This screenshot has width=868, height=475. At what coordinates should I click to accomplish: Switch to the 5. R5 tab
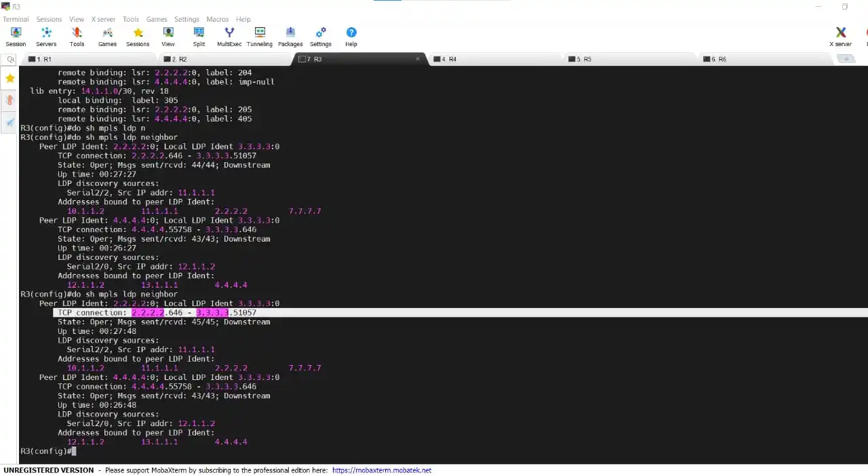(630, 59)
